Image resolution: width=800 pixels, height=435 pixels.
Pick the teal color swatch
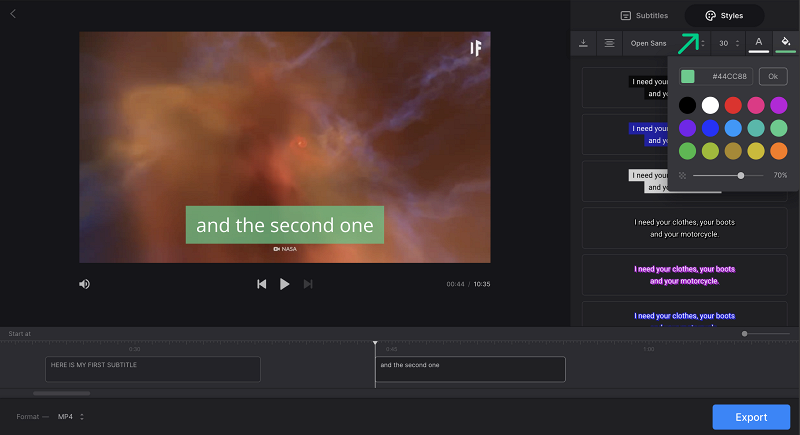756,129
